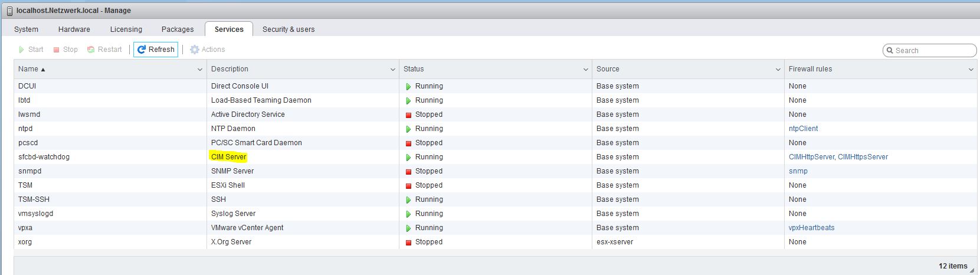Open the Actions gear menu
The width and height of the screenshot is (980, 275).
click(x=195, y=50)
